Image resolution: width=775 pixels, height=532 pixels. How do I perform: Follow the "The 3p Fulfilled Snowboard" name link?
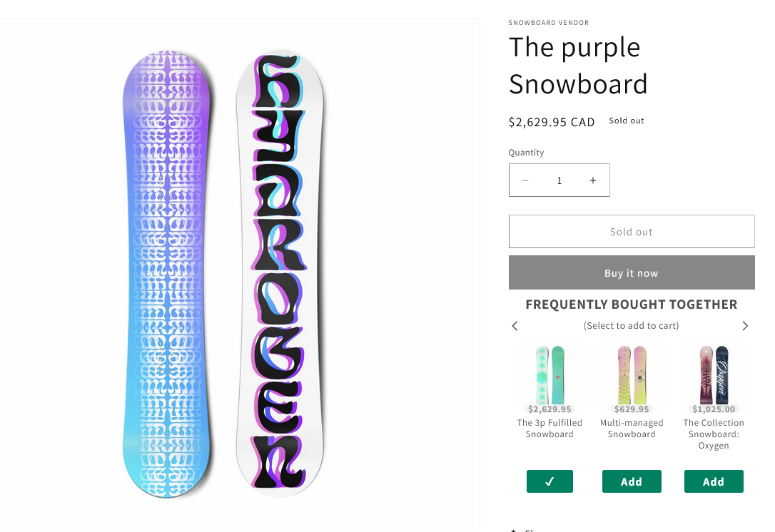(x=549, y=429)
